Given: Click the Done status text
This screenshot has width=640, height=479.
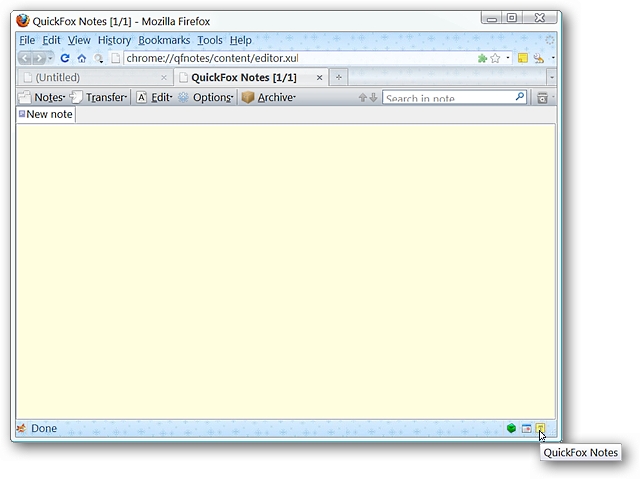Looking at the screenshot, I should [44, 428].
